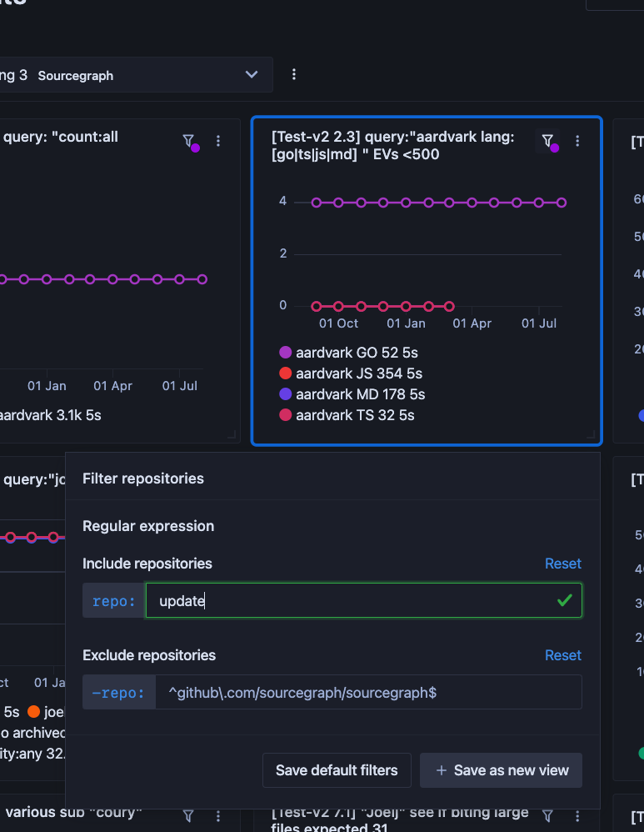Click the "-repo:" prefix label of exclude field
The image size is (644, 832).
(x=119, y=693)
